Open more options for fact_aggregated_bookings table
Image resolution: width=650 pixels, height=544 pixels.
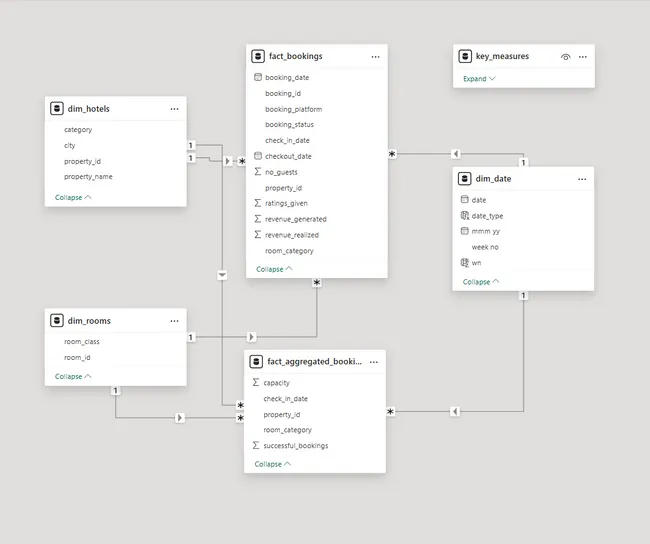tap(374, 362)
